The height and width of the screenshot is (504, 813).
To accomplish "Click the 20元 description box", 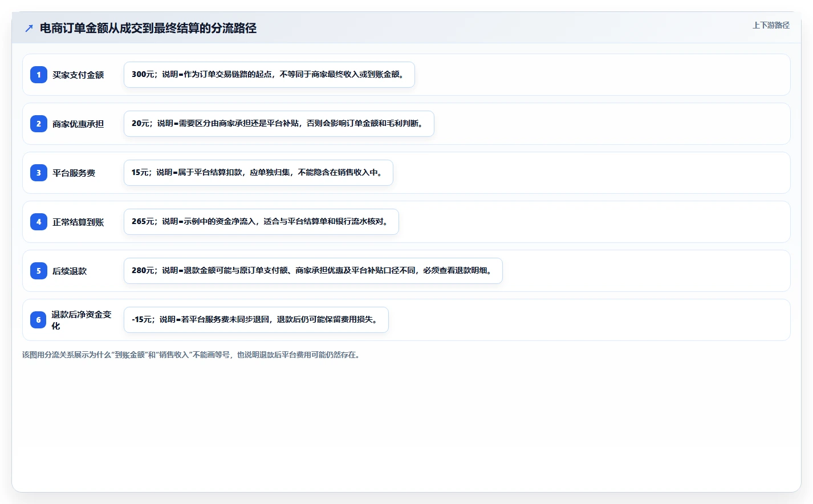I will pos(279,124).
